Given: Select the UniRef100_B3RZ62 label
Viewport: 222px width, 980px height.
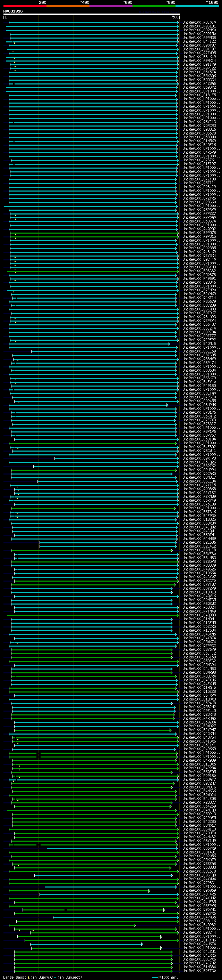Looking at the screenshot, I should [x=199, y=466].
